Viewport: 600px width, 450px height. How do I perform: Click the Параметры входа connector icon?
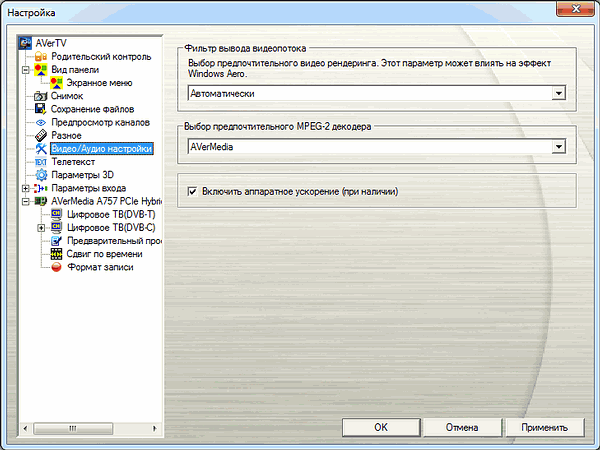coord(41,188)
